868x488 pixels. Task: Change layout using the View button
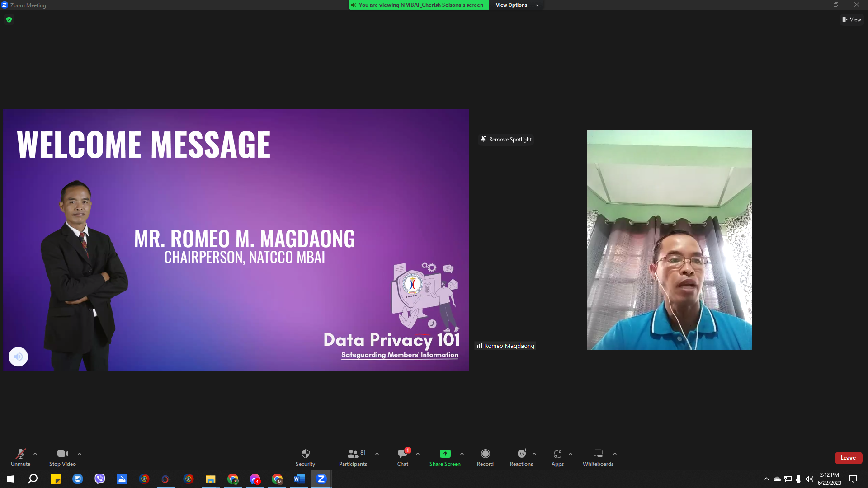pyautogui.click(x=852, y=19)
